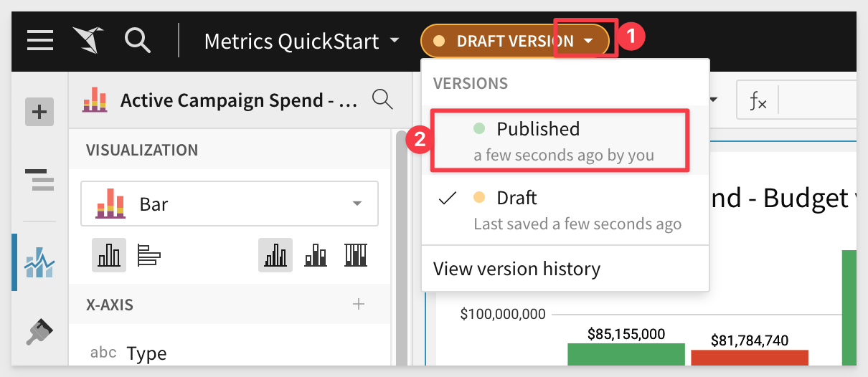Add a column to X-Axis
The height and width of the screenshot is (377, 868).
tap(359, 305)
